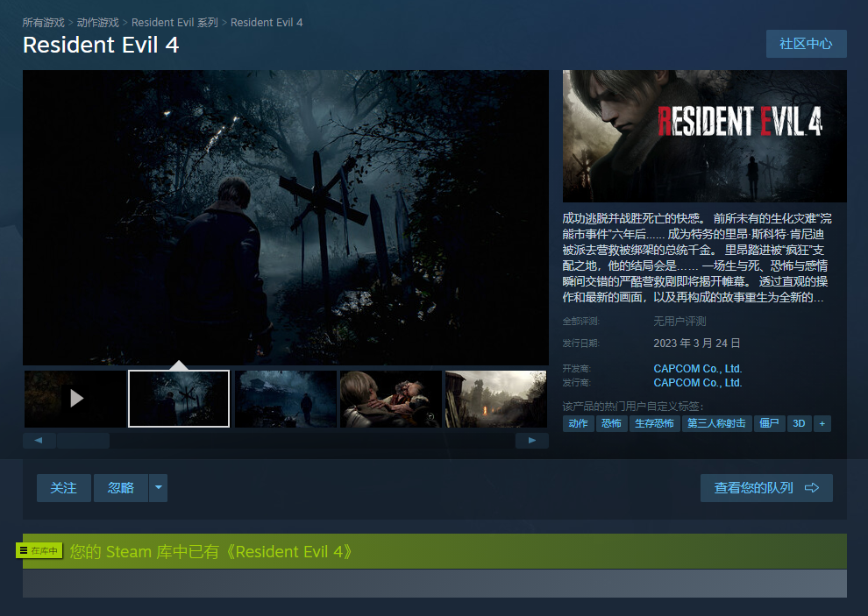Screen dimensions: 868x616
Task: Click the Resident Evil 4 header image
Action: 705,136
